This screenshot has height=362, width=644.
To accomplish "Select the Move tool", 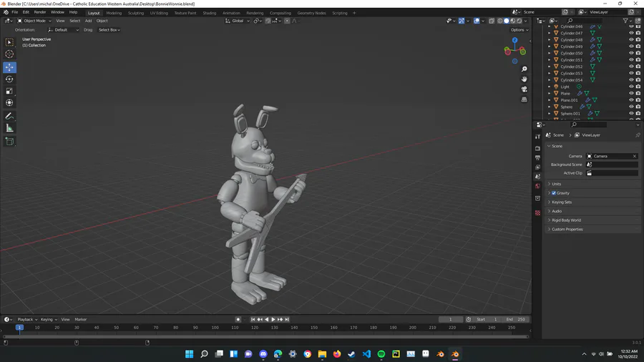I will pyautogui.click(x=9, y=67).
